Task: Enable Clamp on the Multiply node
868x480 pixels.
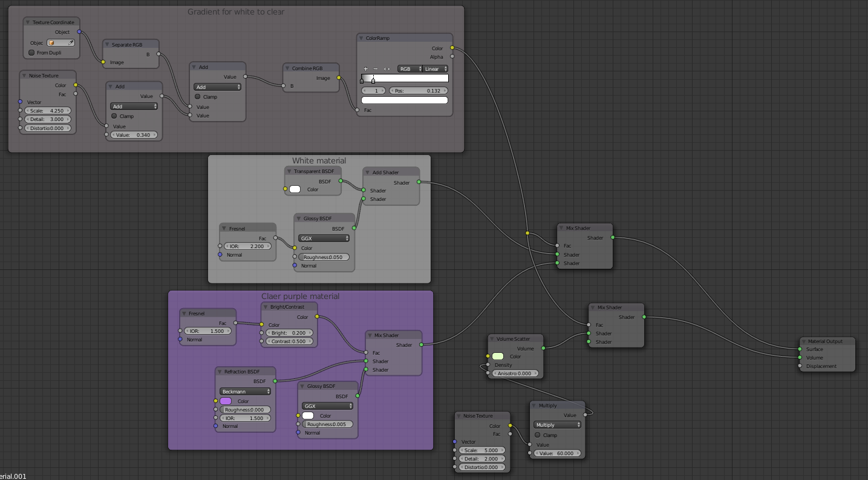Action: tap(537, 435)
